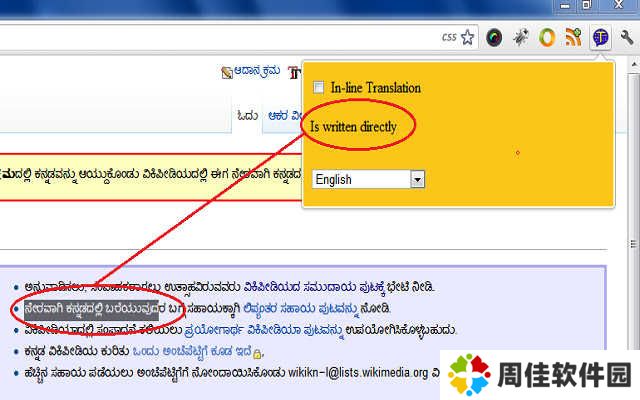The width and height of the screenshot is (640, 400).
Task: Select the ಓದು (Read) tab
Action: click(248, 116)
